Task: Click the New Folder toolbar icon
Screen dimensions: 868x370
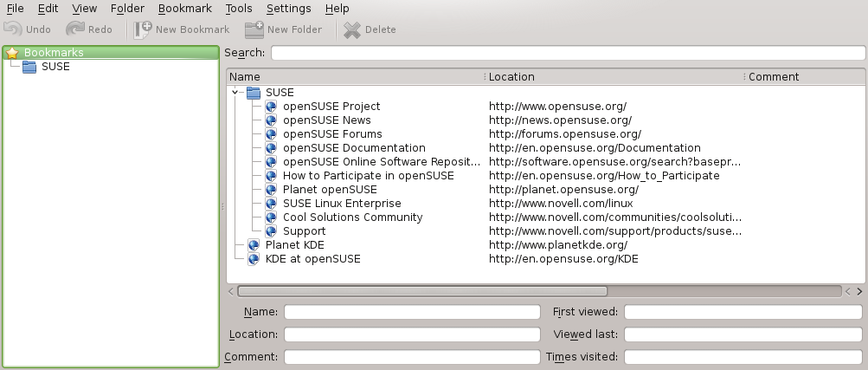Action: click(254, 29)
